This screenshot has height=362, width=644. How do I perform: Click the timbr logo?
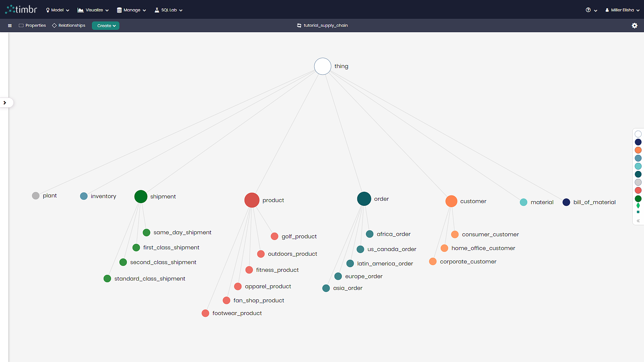click(x=21, y=9)
